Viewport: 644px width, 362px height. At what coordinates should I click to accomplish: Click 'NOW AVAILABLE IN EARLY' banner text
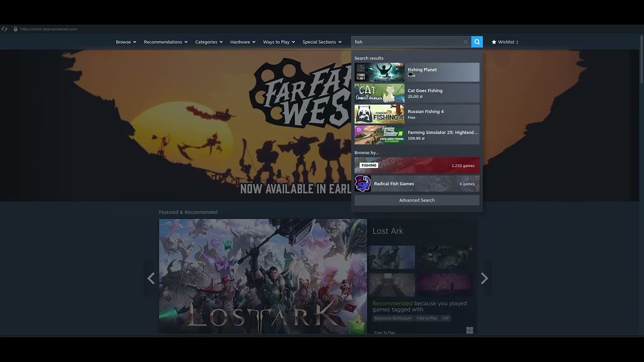(x=295, y=189)
